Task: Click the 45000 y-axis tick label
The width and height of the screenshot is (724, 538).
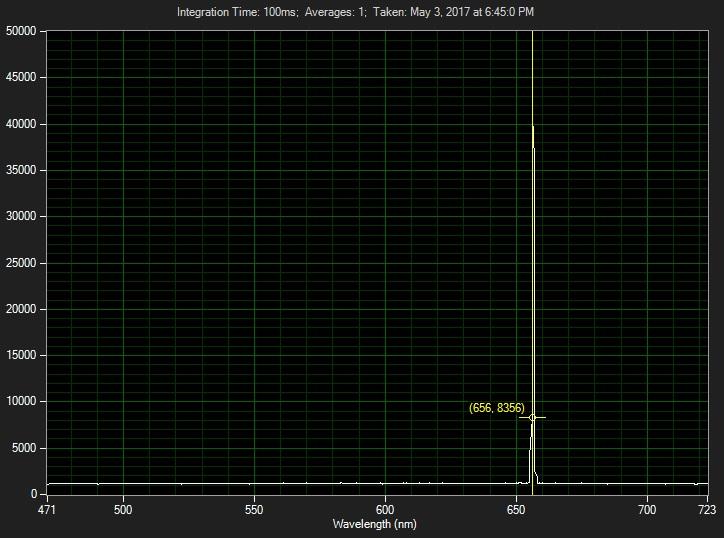Action: coord(21,77)
